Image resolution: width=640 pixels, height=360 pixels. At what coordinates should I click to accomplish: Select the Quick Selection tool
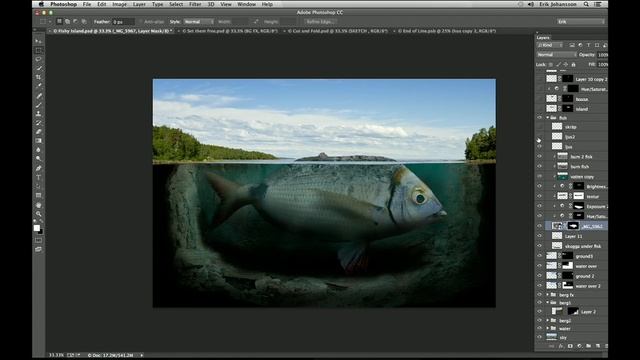pos(38,68)
